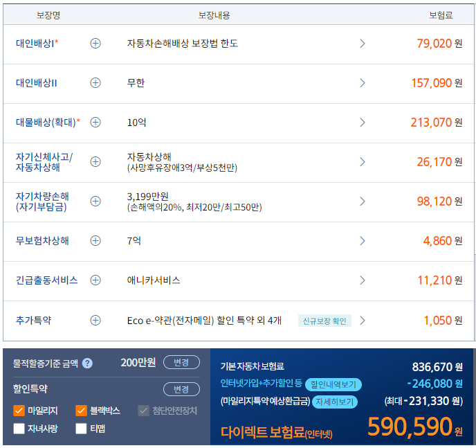Viewport: 476px width, 448px height.
Task: Click the disabled 첨단안전장치 checkbox
Action: 143,411
